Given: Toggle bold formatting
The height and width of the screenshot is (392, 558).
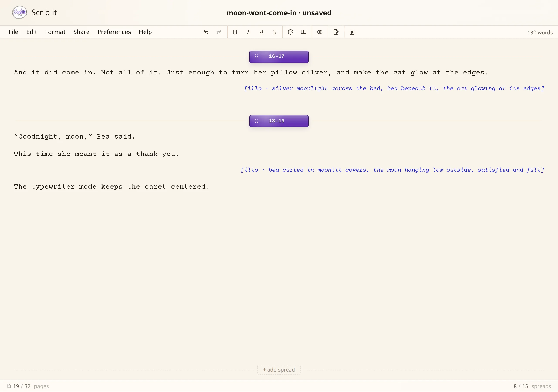Looking at the screenshot, I should tap(235, 32).
